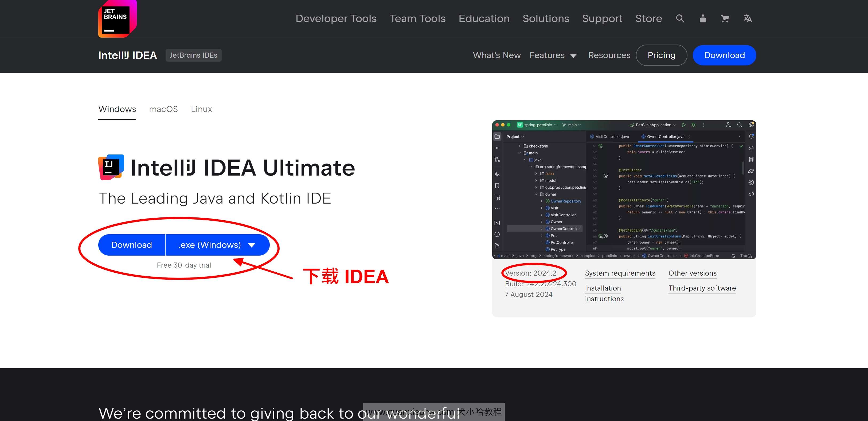
Task: Open the language selection icon
Action: pyautogui.click(x=748, y=18)
